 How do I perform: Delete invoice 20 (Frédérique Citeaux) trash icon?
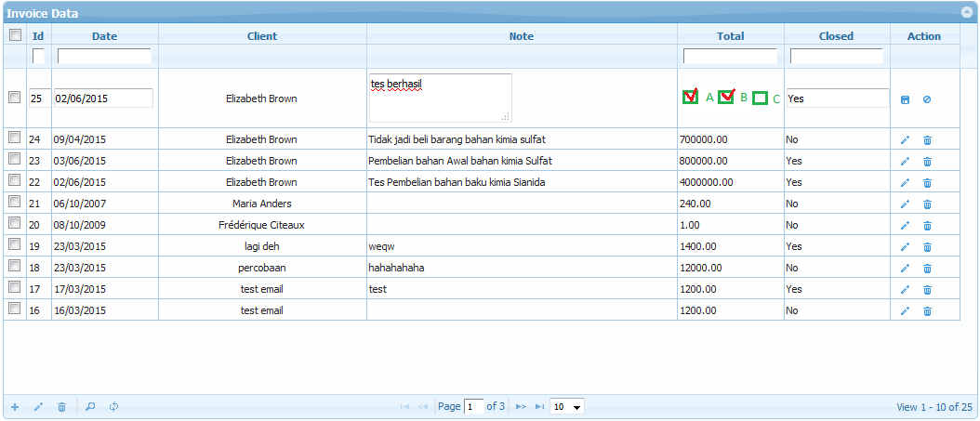coord(928,226)
